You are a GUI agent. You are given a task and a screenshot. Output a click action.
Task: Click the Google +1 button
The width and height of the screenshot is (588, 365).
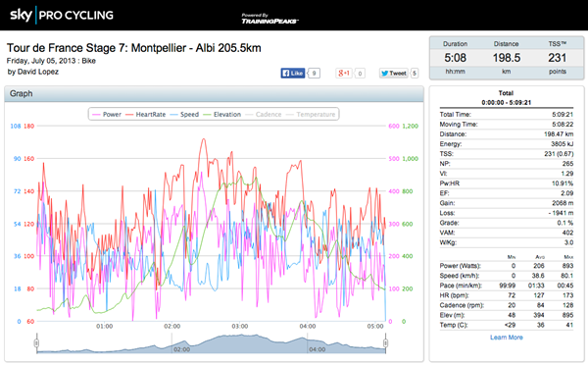[344, 74]
